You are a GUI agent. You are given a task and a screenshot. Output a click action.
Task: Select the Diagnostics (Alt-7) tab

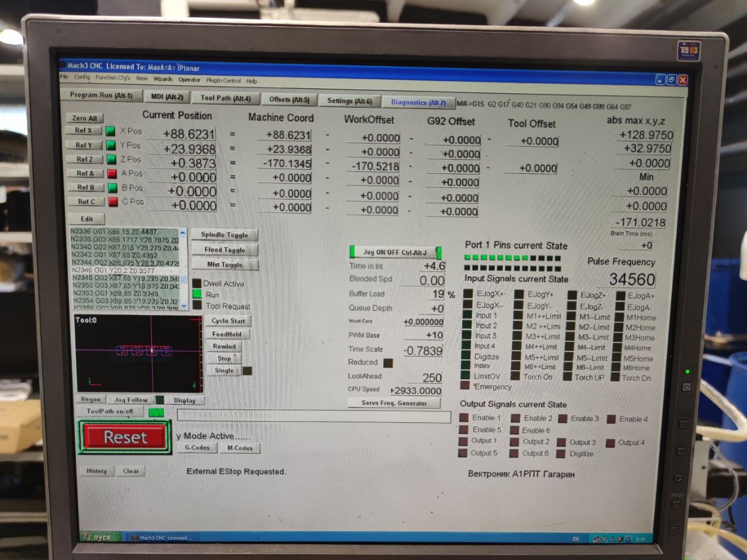coord(418,103)
